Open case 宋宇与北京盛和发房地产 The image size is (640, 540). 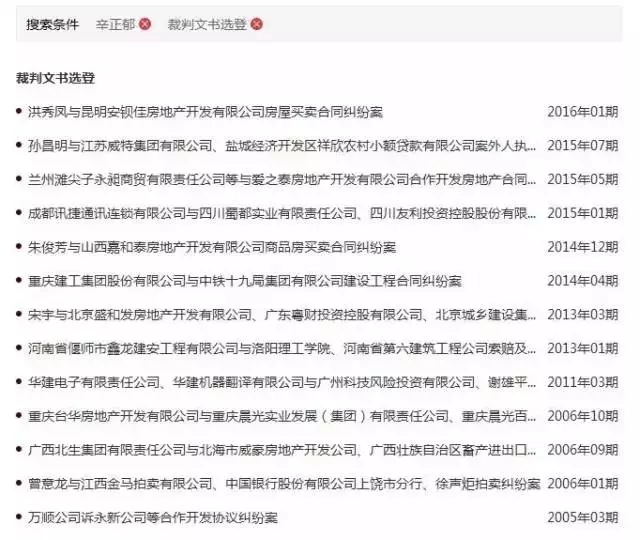pos(282,315)
